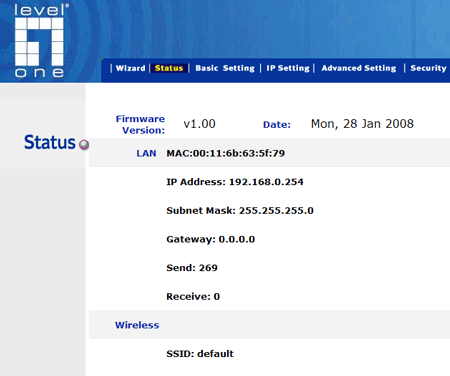Open the IP Setting tab
The height and width of the screenshot is (376, 450).
pos(288,68)
